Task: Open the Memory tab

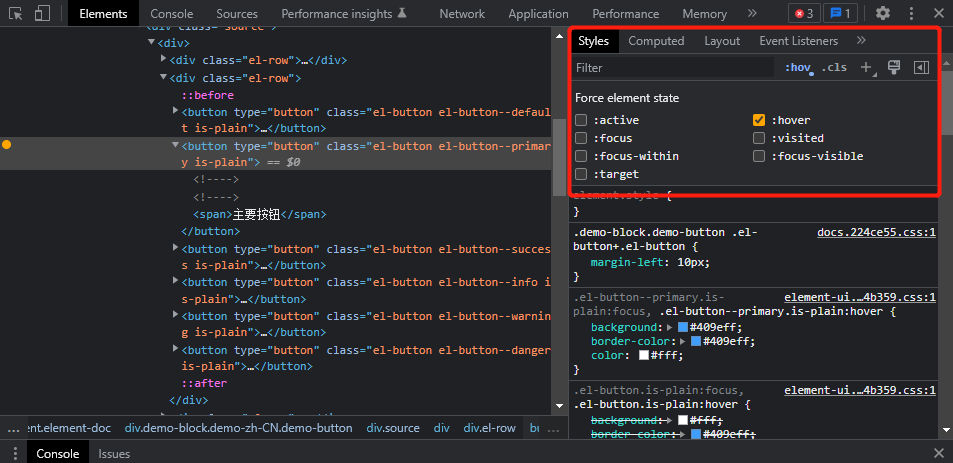Action: point(704,13)
